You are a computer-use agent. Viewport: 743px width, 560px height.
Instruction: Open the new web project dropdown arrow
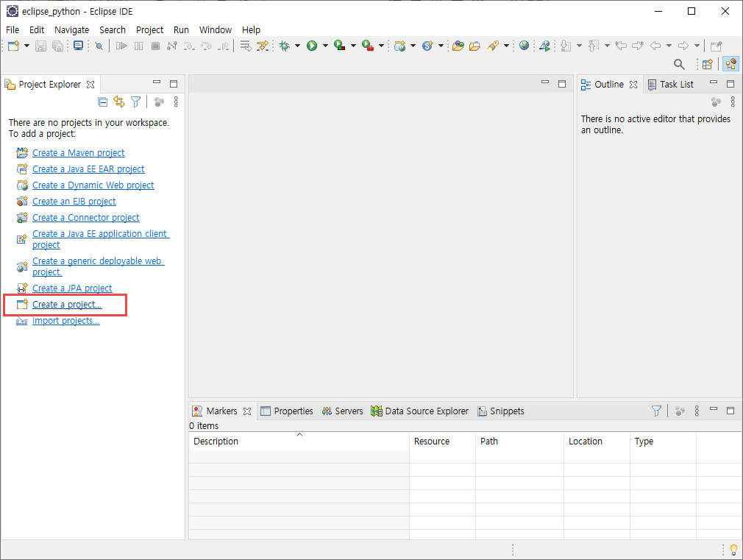point(413,46)
